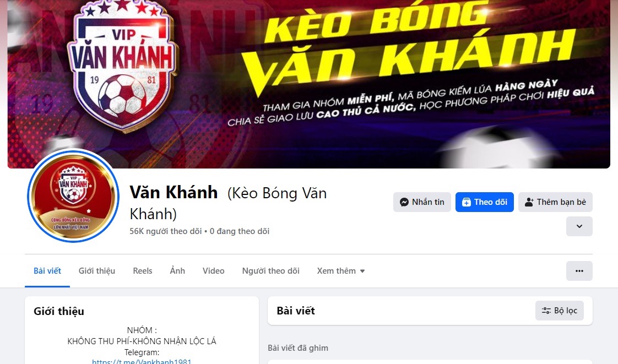This screenshot has height=364, width=618.
Task: Expand the Xem thêm dropdown tab
Action: coord(341,271)
